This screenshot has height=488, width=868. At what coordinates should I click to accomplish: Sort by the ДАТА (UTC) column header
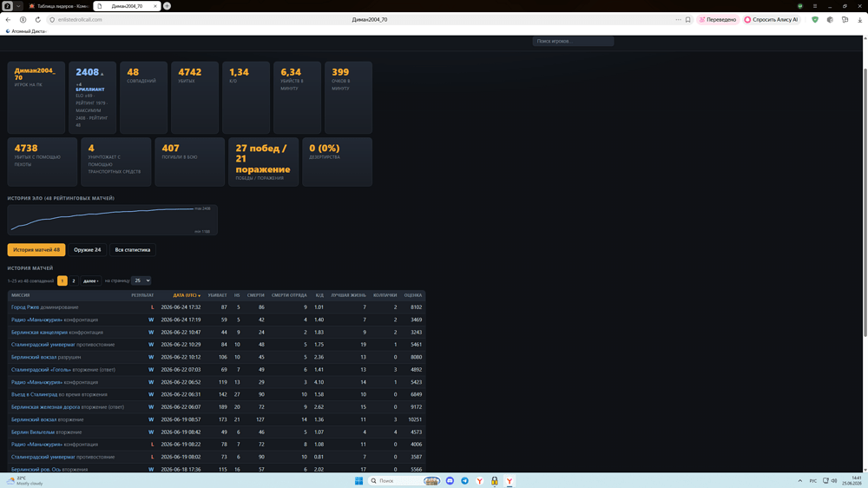click(187, 295)
